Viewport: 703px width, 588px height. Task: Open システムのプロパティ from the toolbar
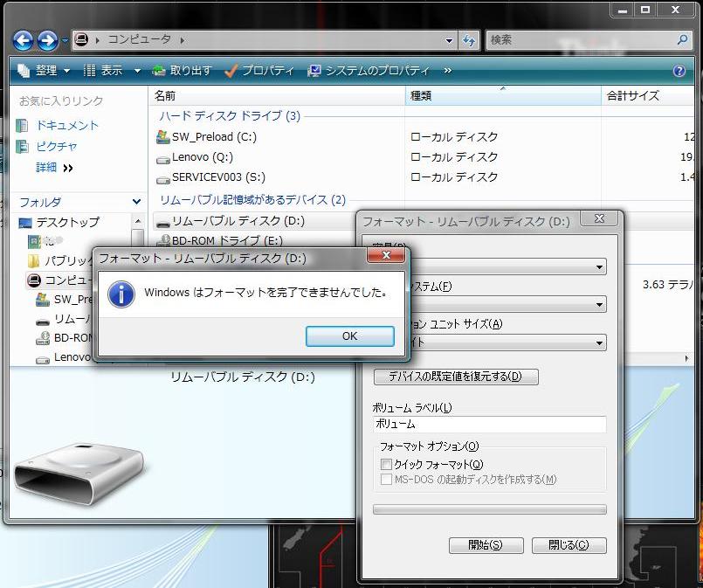[369, 71]
